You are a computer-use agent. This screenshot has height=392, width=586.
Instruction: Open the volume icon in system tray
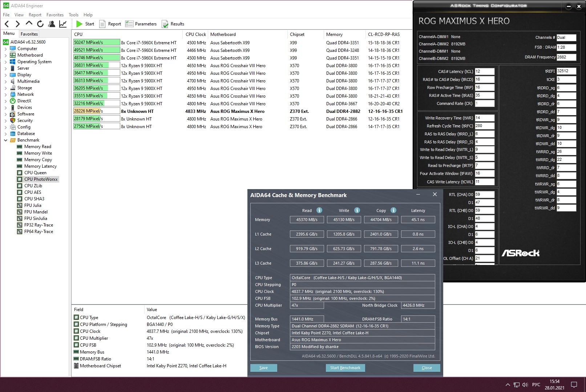coord(525,385)
